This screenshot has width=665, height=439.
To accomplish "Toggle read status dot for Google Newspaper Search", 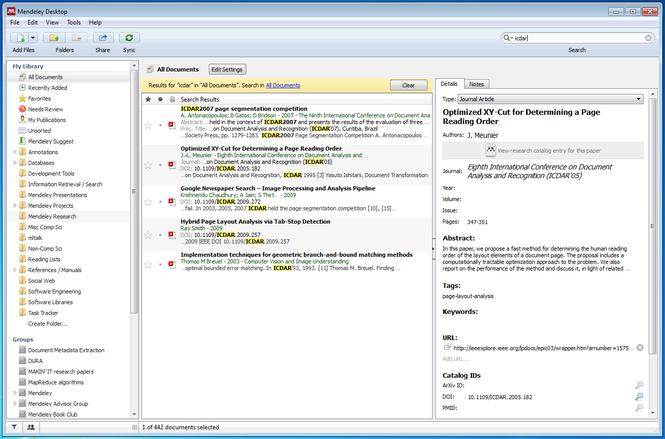I will (x=160, y=201).
